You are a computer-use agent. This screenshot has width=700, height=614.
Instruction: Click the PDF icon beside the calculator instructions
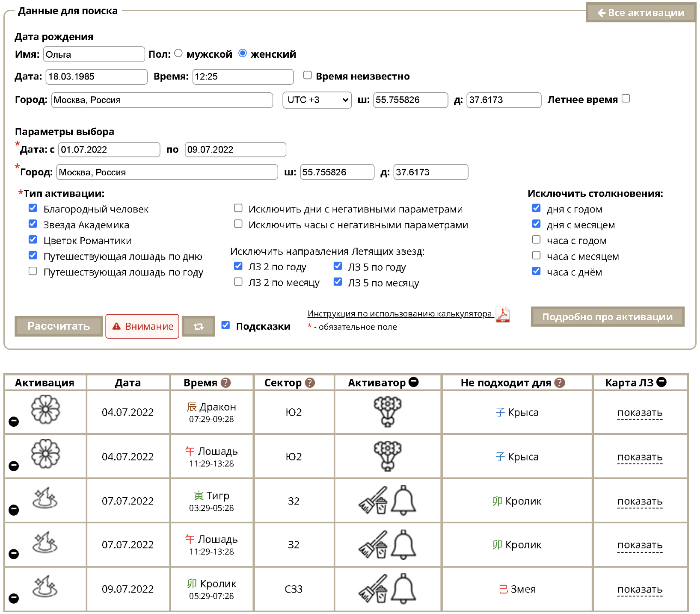[503, 315]
